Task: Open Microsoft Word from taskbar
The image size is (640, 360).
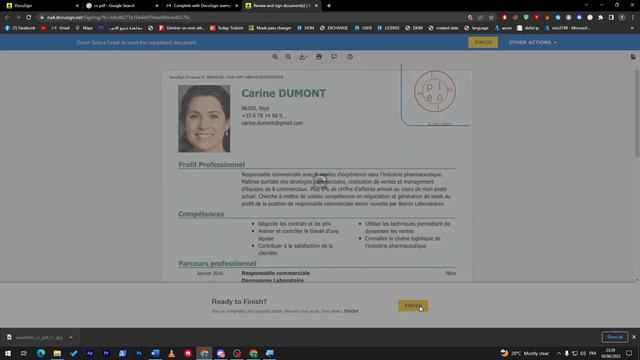Action: click(x=155, y=353)
